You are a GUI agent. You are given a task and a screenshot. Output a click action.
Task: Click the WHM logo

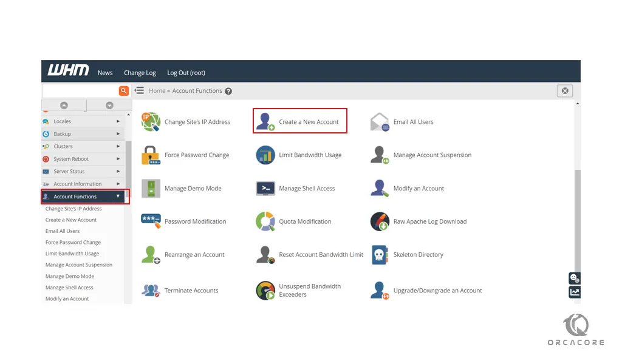pos(68,70)
